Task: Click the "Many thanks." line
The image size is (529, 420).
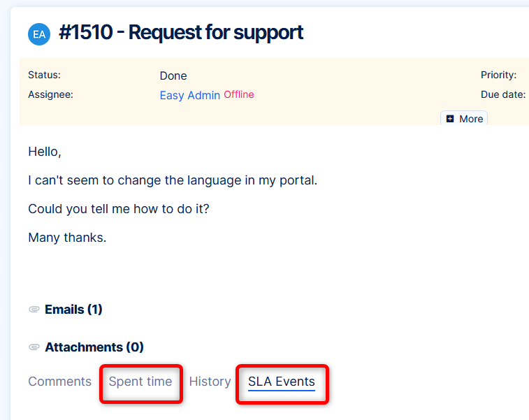Action: coord(67,238)
